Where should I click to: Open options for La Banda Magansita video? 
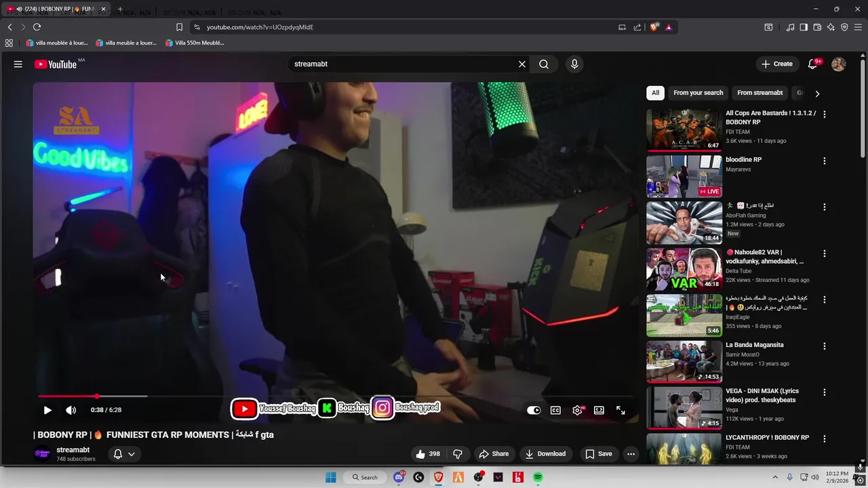(x=825, y=346)
